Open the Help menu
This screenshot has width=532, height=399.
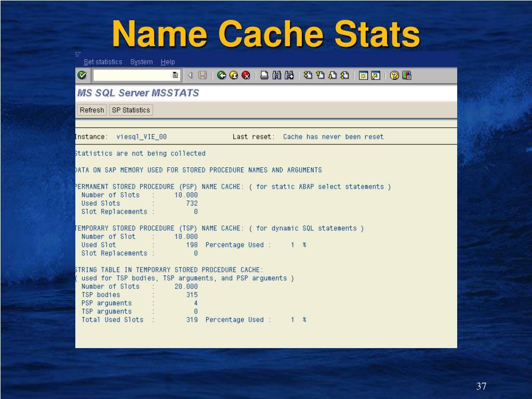[x=168, y=62]
